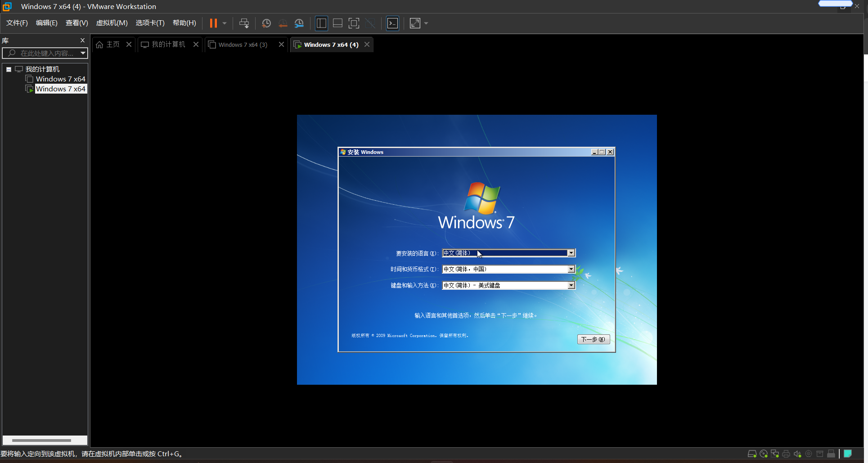Click the 下一步(N) button

594,339
